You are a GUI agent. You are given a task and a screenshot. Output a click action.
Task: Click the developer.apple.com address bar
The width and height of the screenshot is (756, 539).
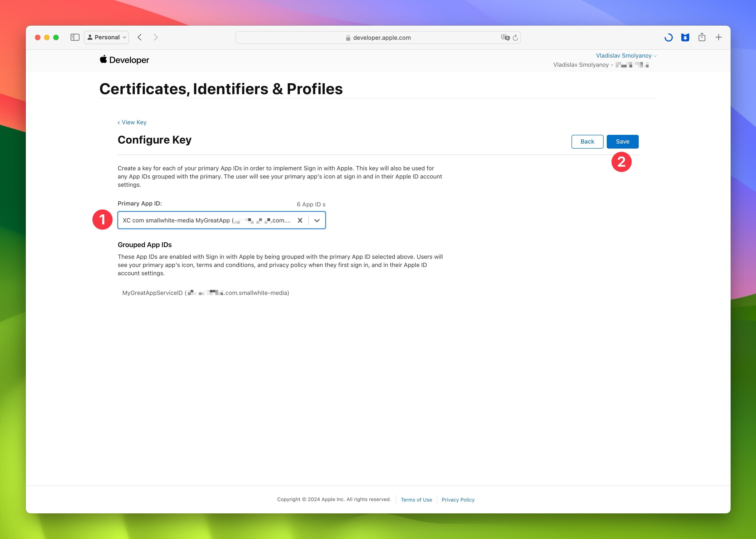378,37
